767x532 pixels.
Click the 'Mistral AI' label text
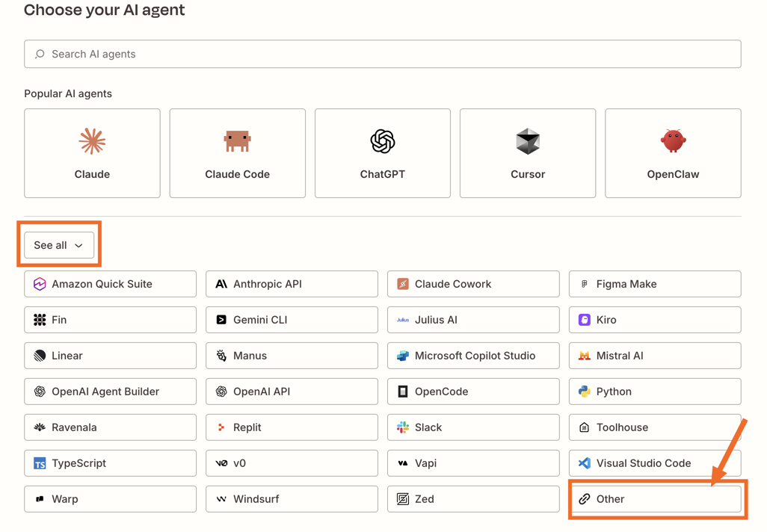(x=620, y=356)
